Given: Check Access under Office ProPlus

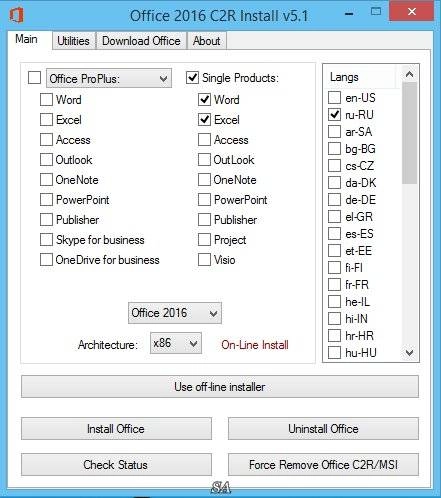Looking at the screenshot, I should click(46, 140).
